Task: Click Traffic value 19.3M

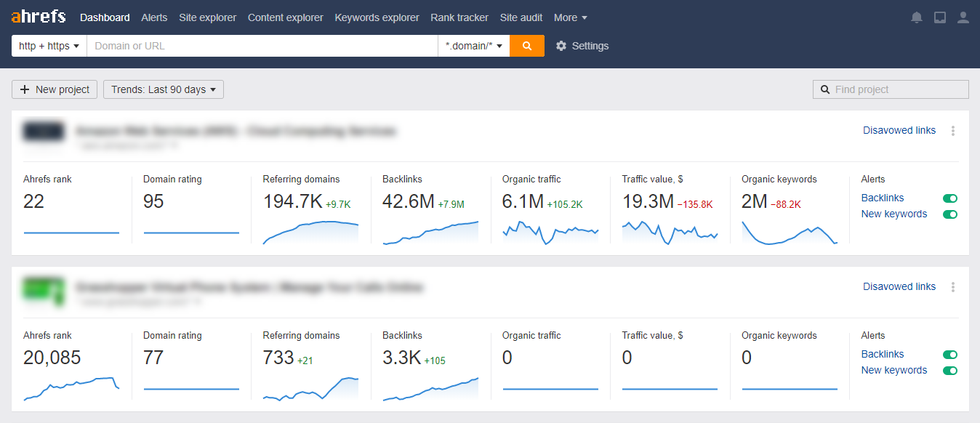Action: tap(648, 202)
